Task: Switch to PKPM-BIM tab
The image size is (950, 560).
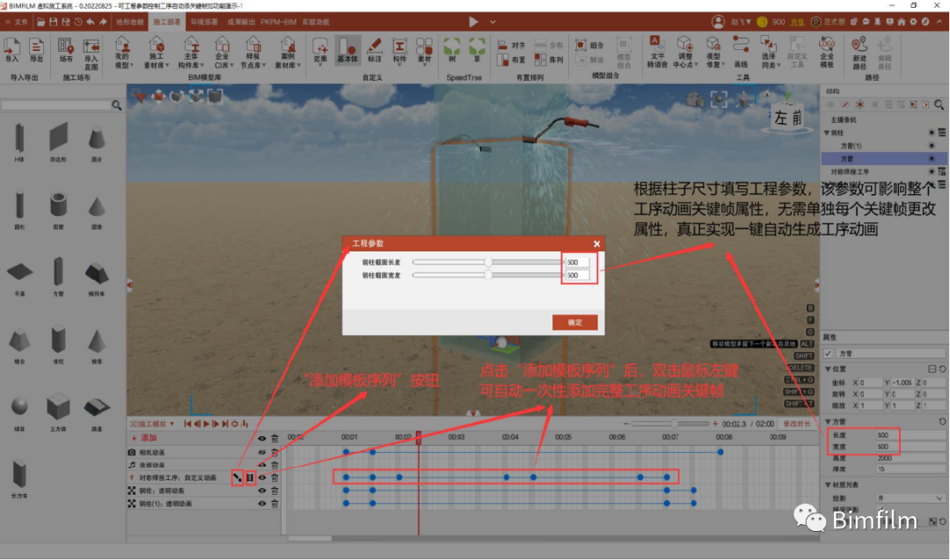Action: click(x=278, y=22)
